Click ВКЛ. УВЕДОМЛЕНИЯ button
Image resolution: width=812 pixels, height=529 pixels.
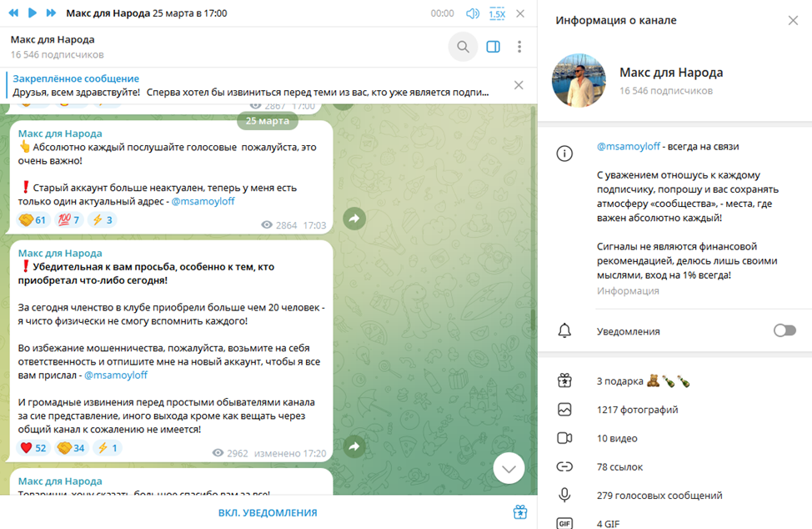pos(268,512)
